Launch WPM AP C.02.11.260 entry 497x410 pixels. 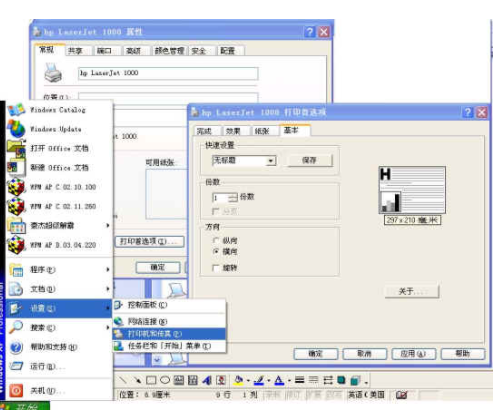click(59, 206)
